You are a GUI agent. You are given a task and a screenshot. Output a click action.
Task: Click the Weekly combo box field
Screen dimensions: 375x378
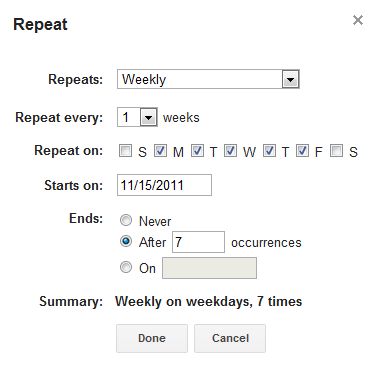[208, 79]
